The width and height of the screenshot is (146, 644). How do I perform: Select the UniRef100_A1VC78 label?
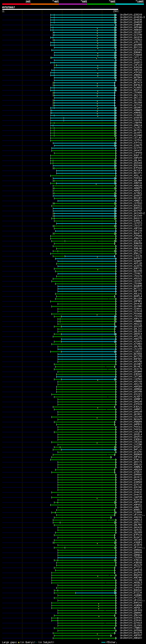pos(131,369)
